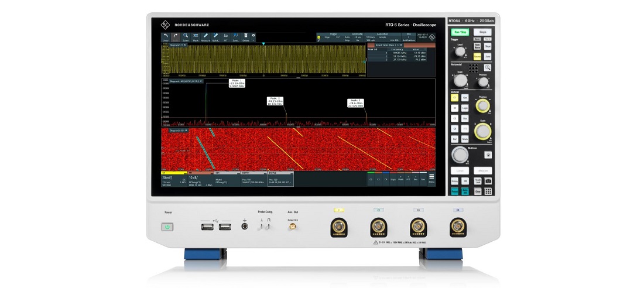644x288 pixels.
Task: Toggle Logic in the on-screen signal bar
Action: (393, 179)
